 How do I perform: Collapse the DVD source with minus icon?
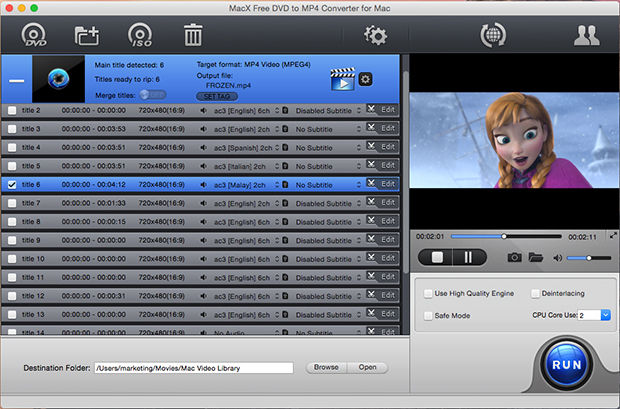17,81
